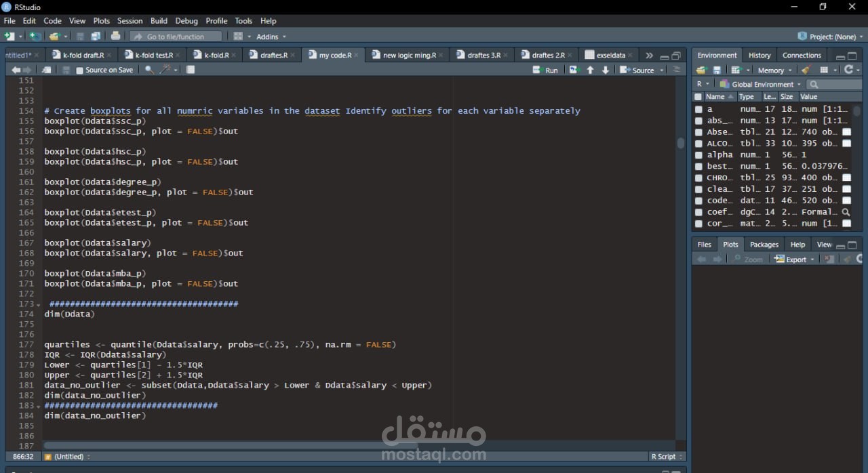
Task: Click the Source button
Action: coord(638,70)
